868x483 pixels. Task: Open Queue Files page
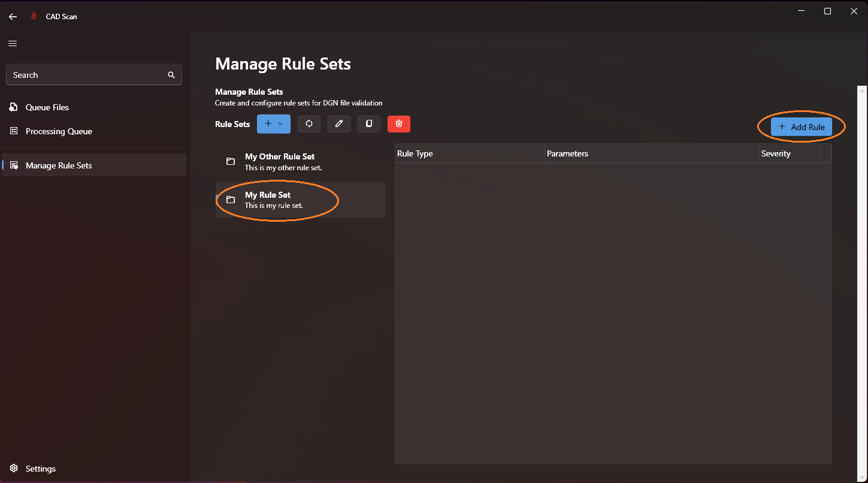(x=47, y=107)
